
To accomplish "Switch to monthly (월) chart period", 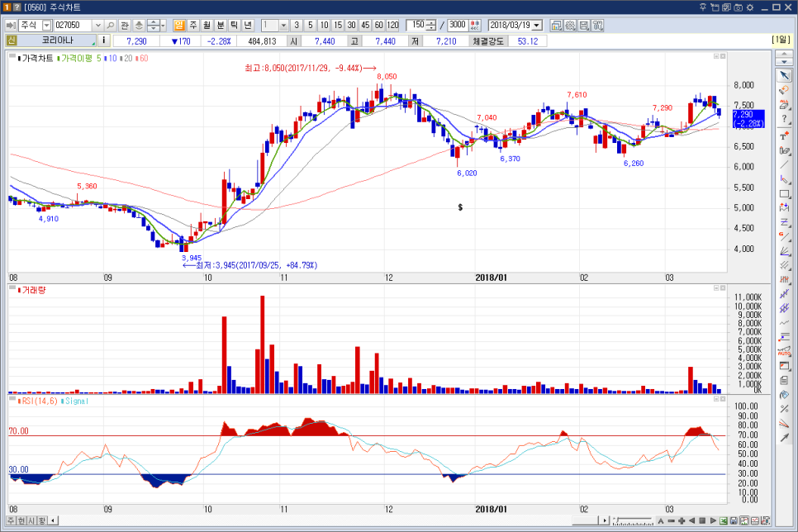I will coord(207,25).
